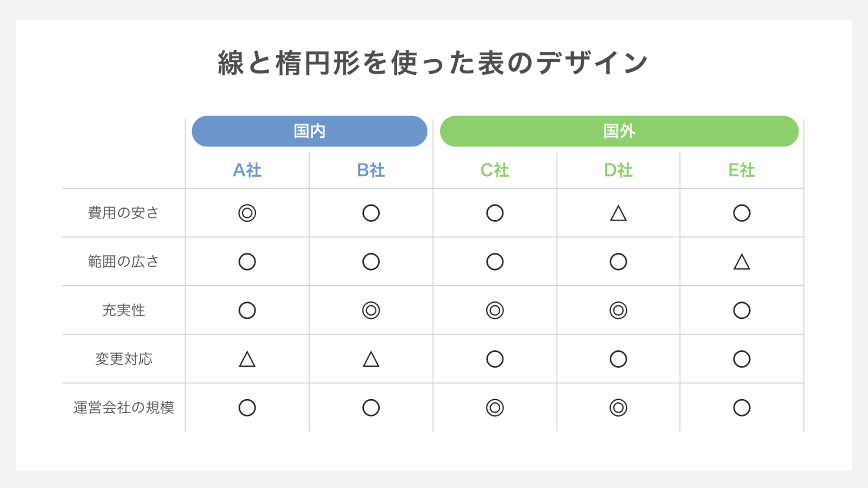Select the B社 column heading
868x488 pixels.
371,170
